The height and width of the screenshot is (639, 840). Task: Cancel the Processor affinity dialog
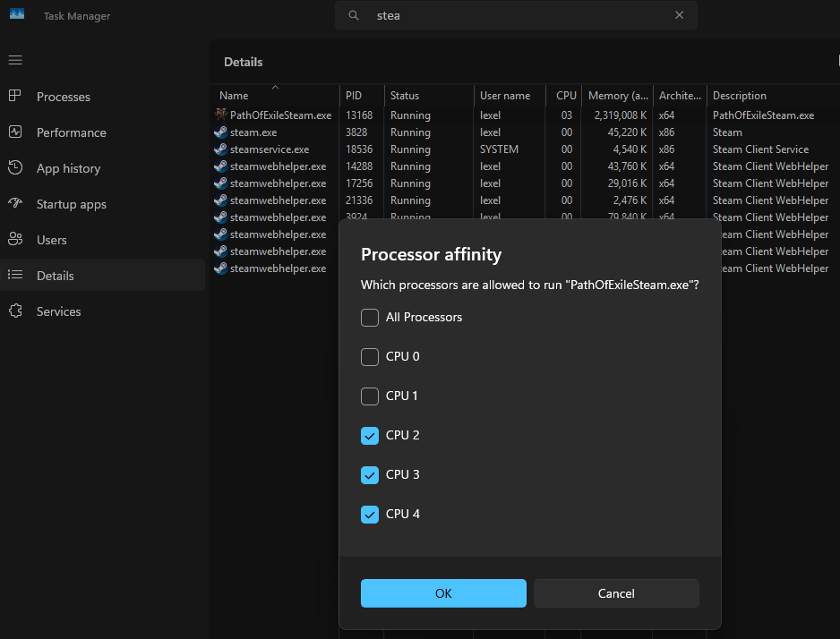click(x=616, y=593)
